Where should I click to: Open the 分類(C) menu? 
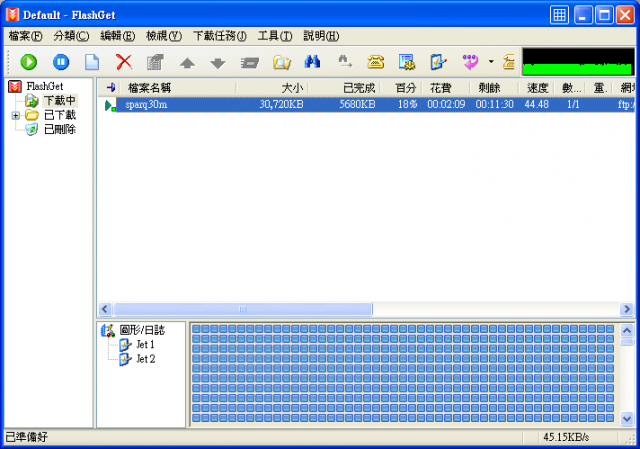click(x=71, y=36)
